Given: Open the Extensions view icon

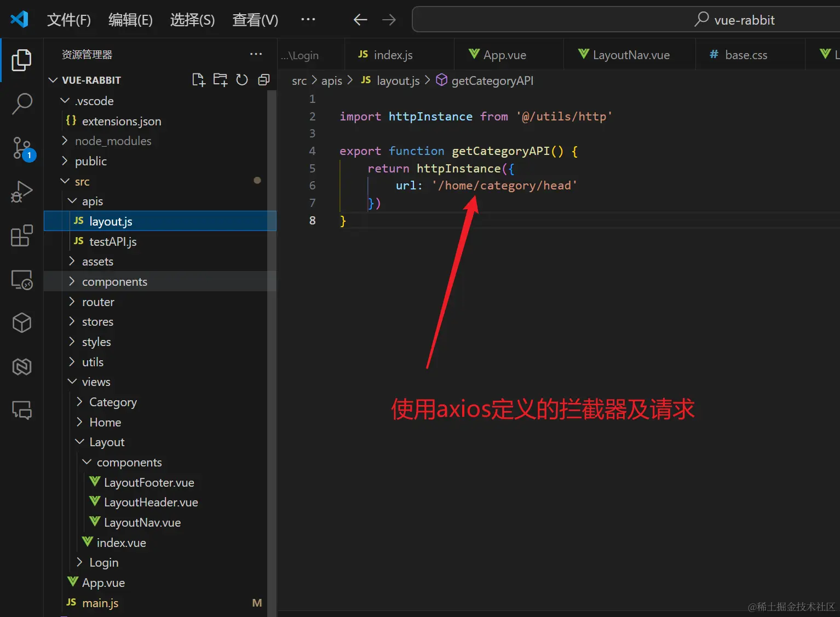Looking at the screenshot, I should point(21,236).
